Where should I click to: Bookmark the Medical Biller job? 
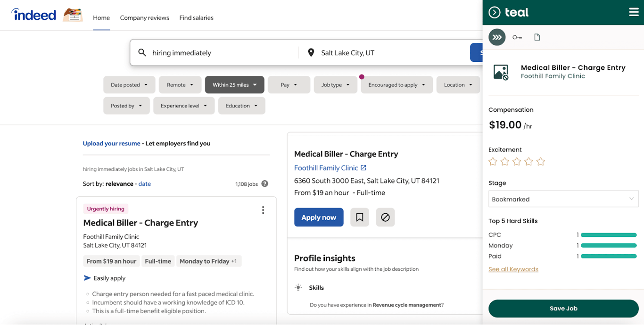pos(360,217)
